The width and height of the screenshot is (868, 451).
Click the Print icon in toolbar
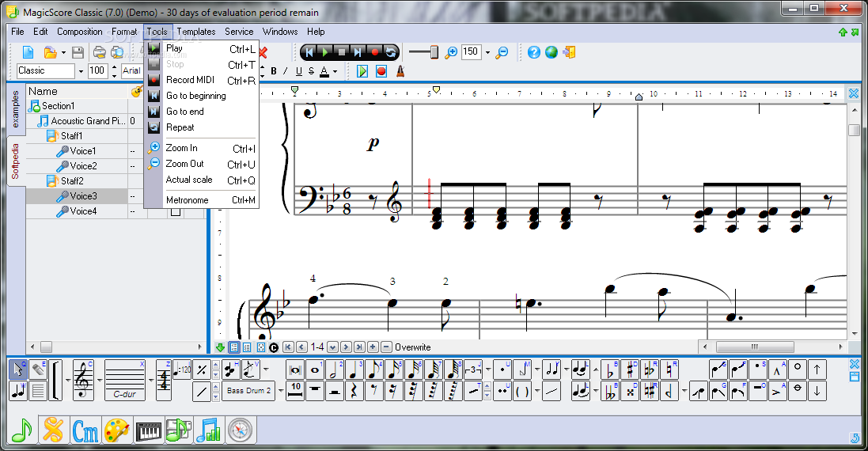click(99, 52)
